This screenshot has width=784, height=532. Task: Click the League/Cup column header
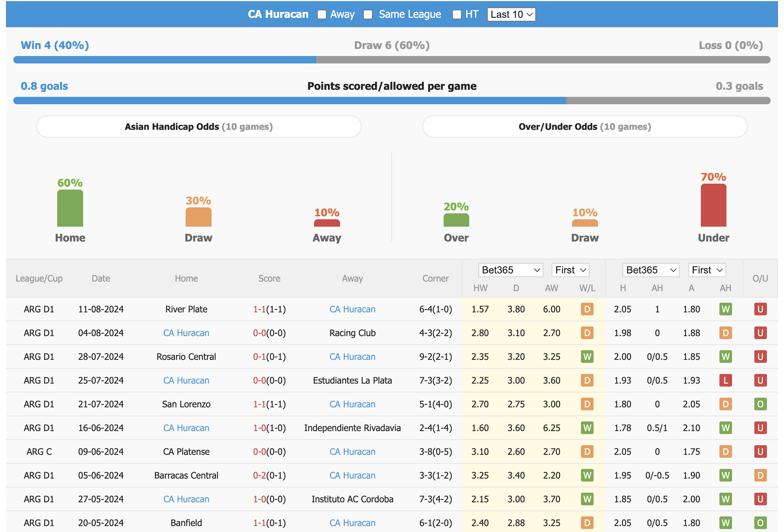click(x=39, y=279)
